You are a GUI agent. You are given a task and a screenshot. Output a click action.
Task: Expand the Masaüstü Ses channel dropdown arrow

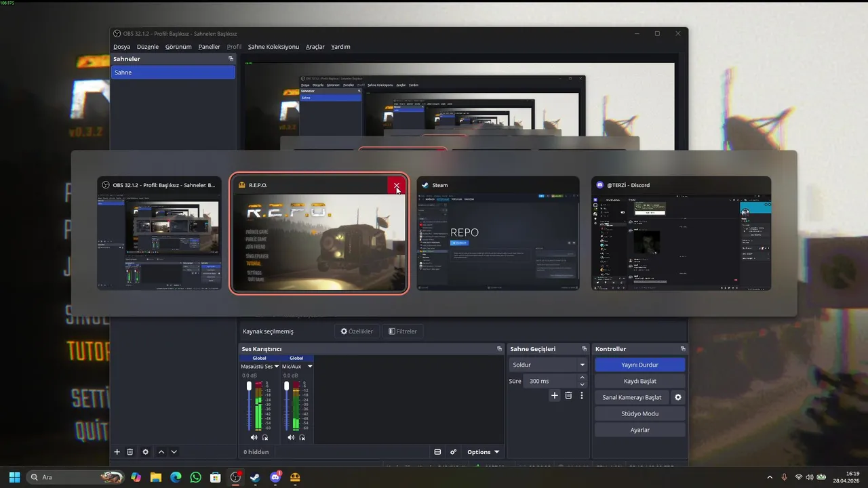pyautogui.click(x=277, y=366)
